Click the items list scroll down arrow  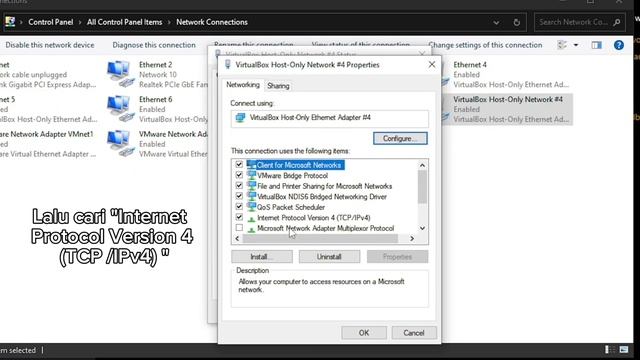(422, 228)
